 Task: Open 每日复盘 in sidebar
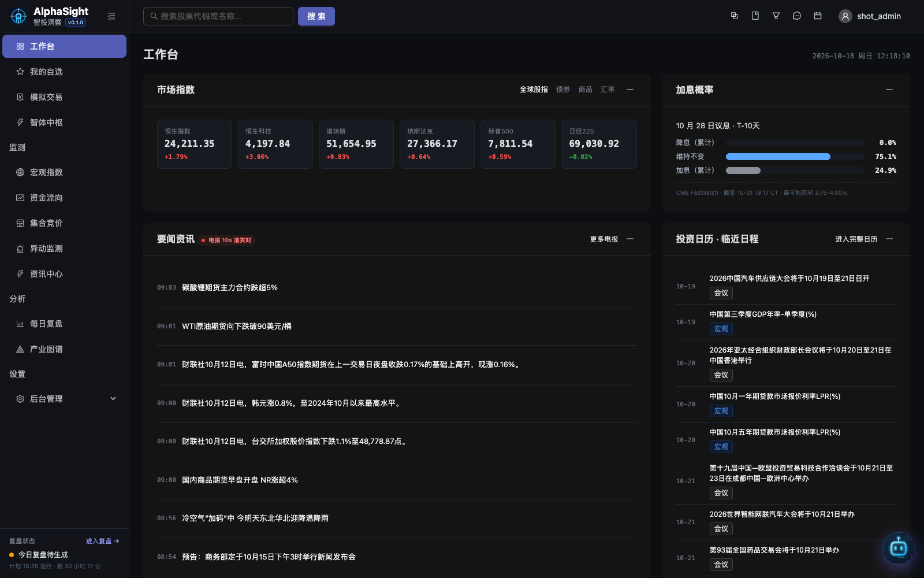click(64, 324)
